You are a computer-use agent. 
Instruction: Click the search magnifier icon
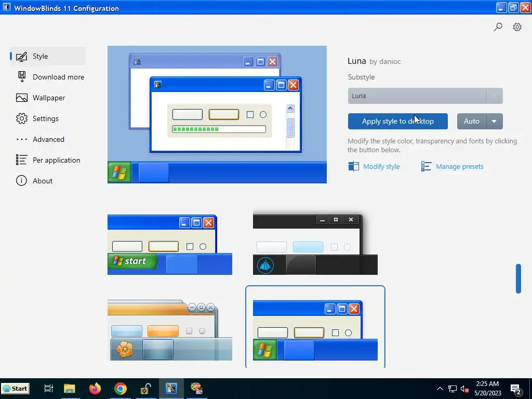click(498, 27)
